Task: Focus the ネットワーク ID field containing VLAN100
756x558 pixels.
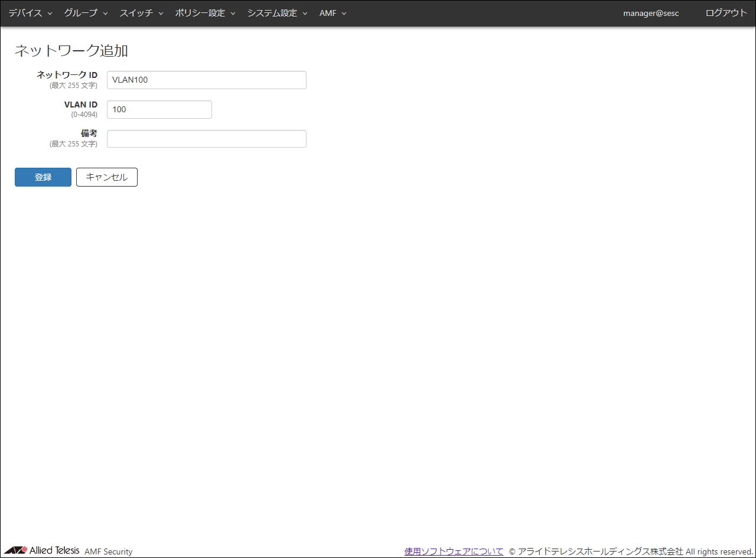Action: pyautogui.click(x=206, y=80)
